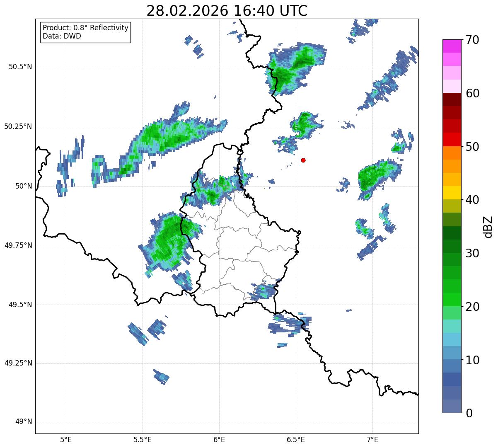The image size is (498, 448).
Task: Pick the slate blue swatch at colorbar bottom
Action: [x=452, y=406]
